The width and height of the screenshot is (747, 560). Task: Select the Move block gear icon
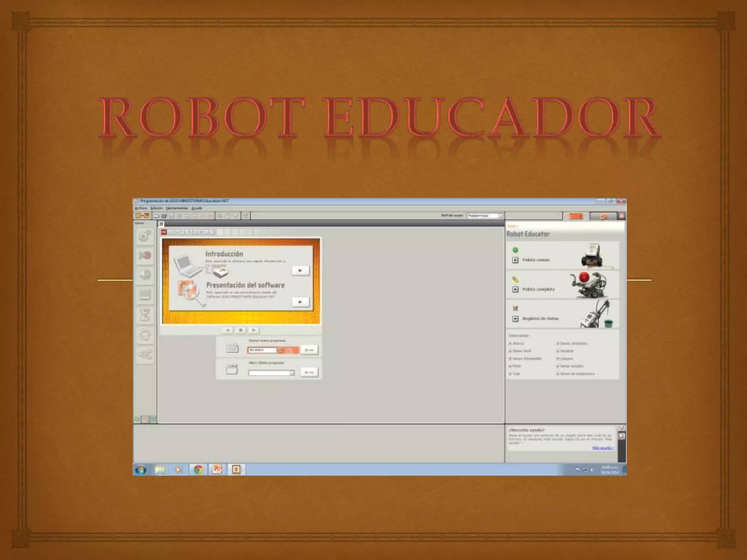[145, 236]
